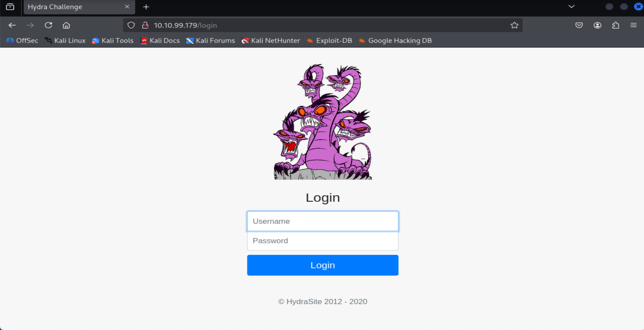Bookmark this page with the star icon
This screenshot has height=330, width=644.
click(514, 25)
